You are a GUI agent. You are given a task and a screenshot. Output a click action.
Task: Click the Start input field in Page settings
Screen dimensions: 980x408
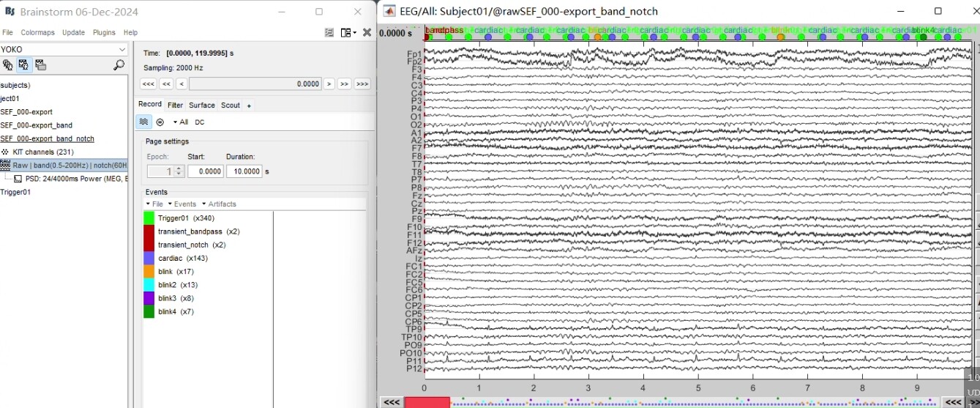(206, 171)
